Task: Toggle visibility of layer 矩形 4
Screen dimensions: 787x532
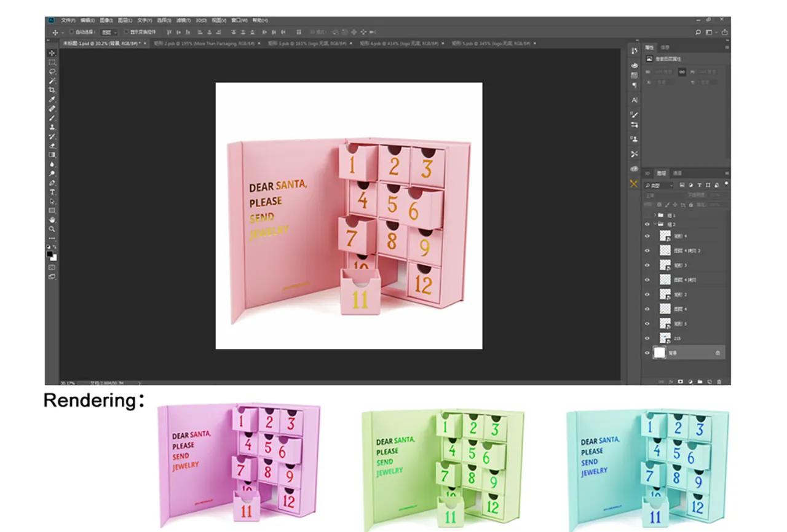Action: 647,236
